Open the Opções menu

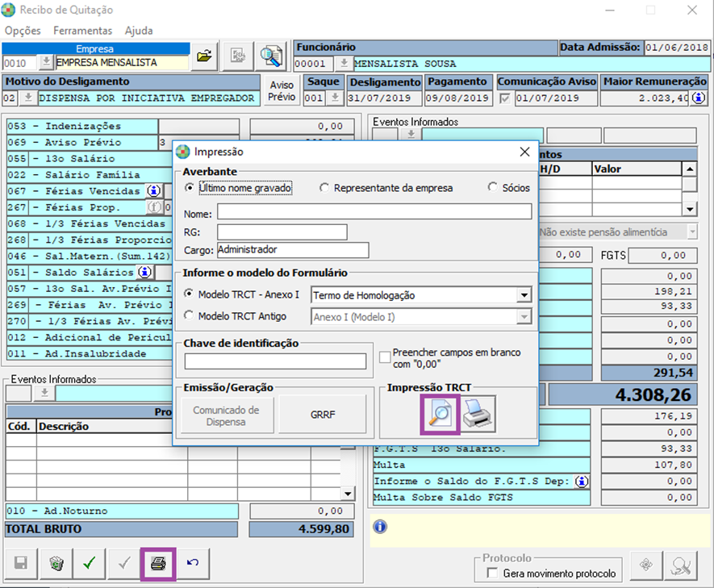(x=23, y=31)
